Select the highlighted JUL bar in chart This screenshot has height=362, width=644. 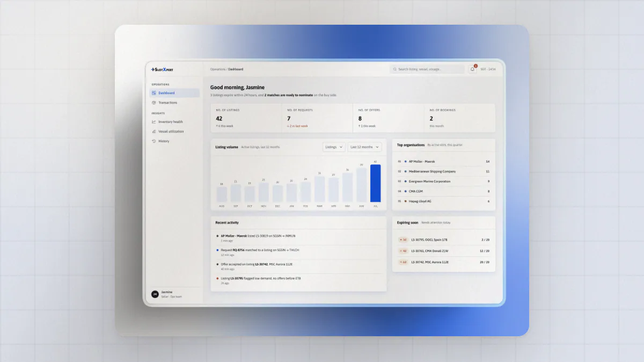[x=375, y=183]
